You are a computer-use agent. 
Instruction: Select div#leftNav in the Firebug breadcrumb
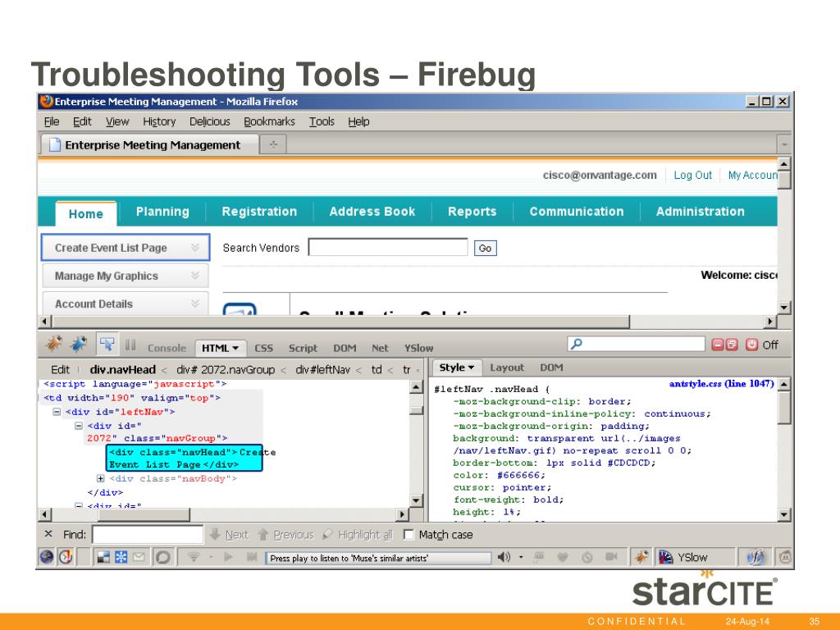323,370
